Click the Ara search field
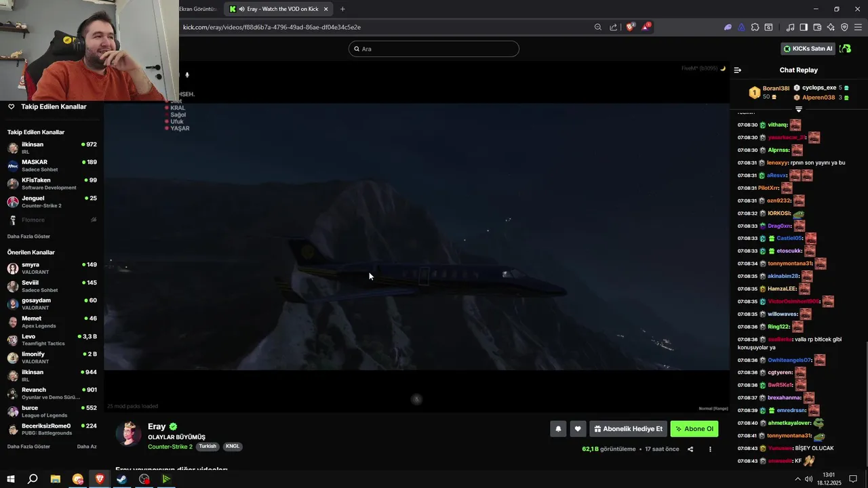Screen dimensions: 868x488 pyautogui.click(x=434, y=49)
